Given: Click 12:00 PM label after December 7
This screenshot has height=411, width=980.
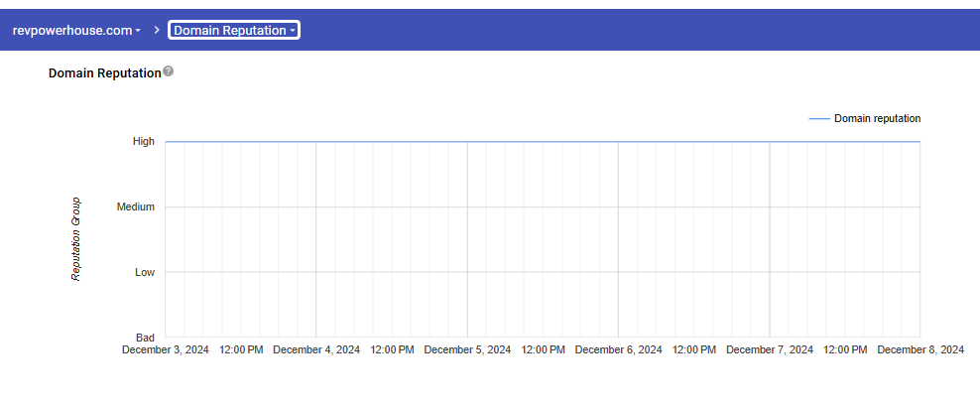Looking at the screenshot, I should (x=845, y=350).
